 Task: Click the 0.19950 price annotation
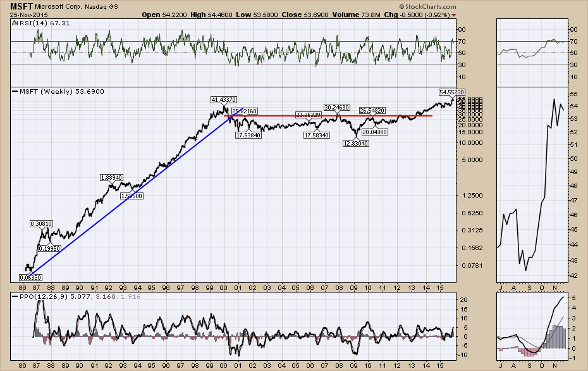coord(49,248)
